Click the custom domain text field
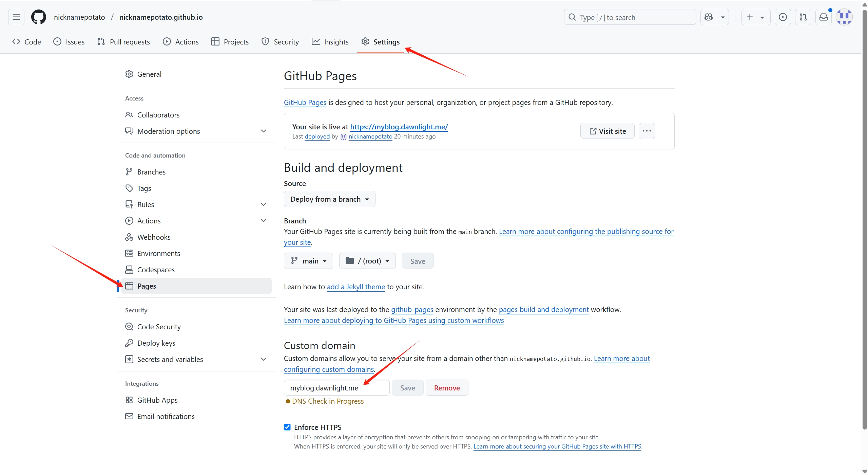This screenshot has width=868, height=475. coord(336,388)
